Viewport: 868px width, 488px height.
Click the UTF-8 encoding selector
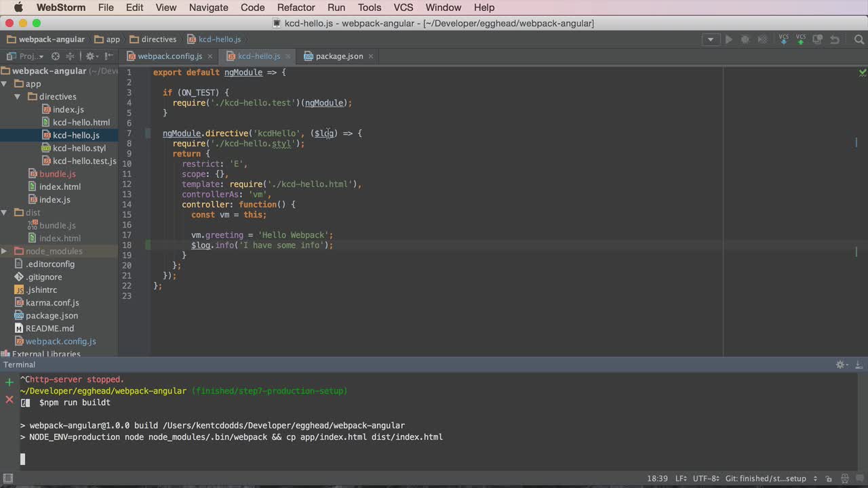pos(708,479)
